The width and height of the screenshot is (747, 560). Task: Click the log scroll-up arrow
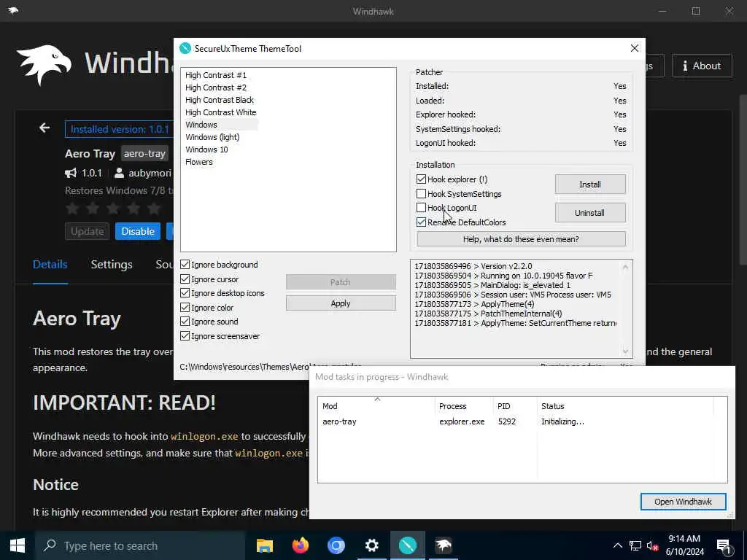(625, 267)
